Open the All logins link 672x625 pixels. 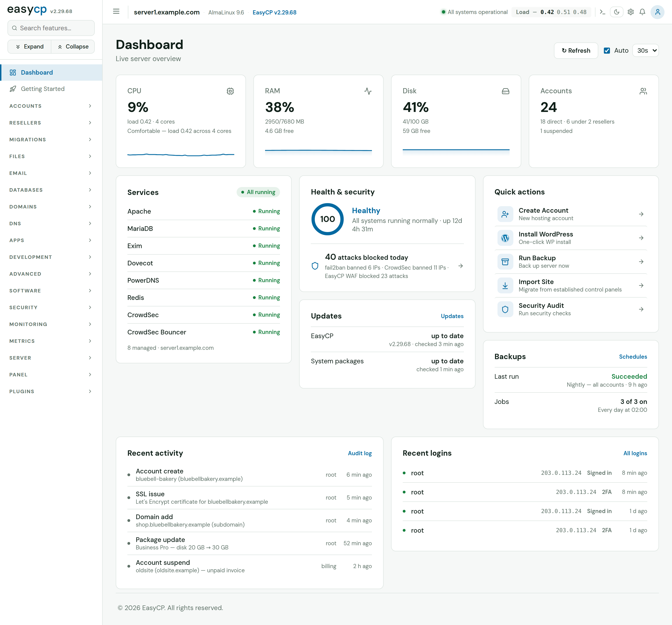[x=635, y=453]
